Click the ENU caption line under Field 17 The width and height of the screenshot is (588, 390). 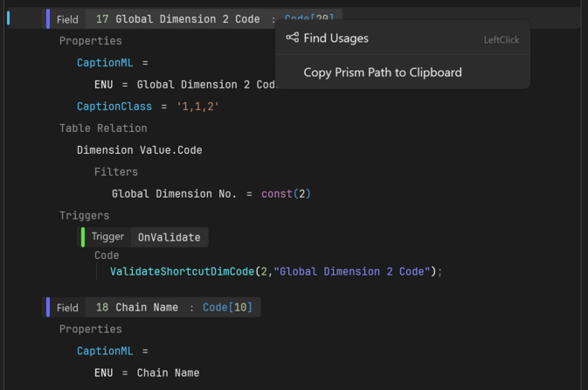[x=185, y=85]
